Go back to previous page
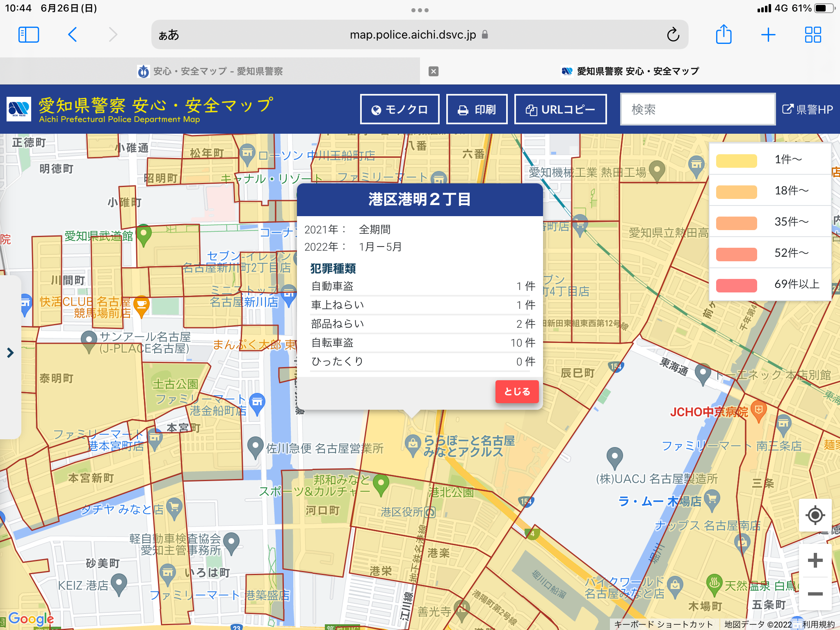This screenshot has width=840, height=630. [73, 35]
